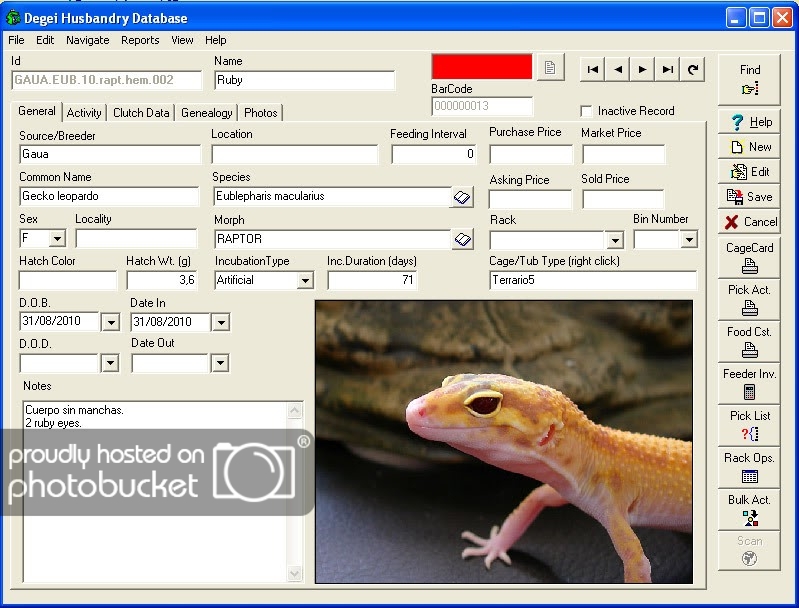This screenshot has width=799, height=608.
Task: Click the red color indicator box
Action: (481, 67)
